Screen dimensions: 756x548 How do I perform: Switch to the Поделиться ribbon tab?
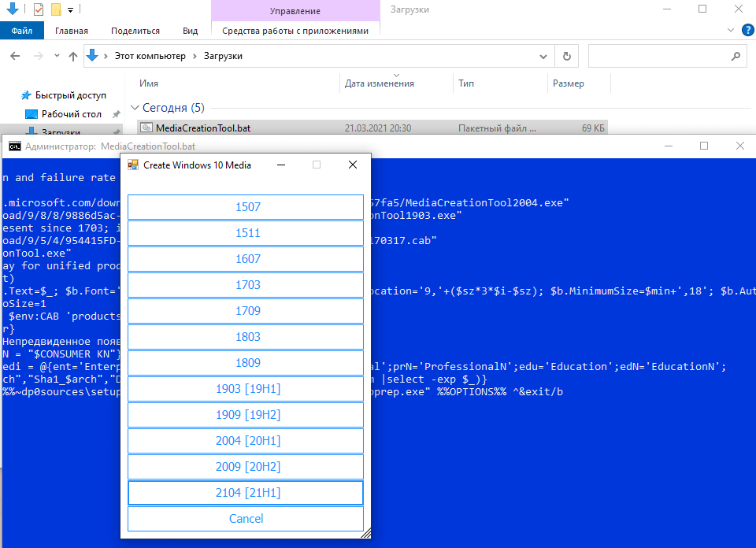point(135,31)
